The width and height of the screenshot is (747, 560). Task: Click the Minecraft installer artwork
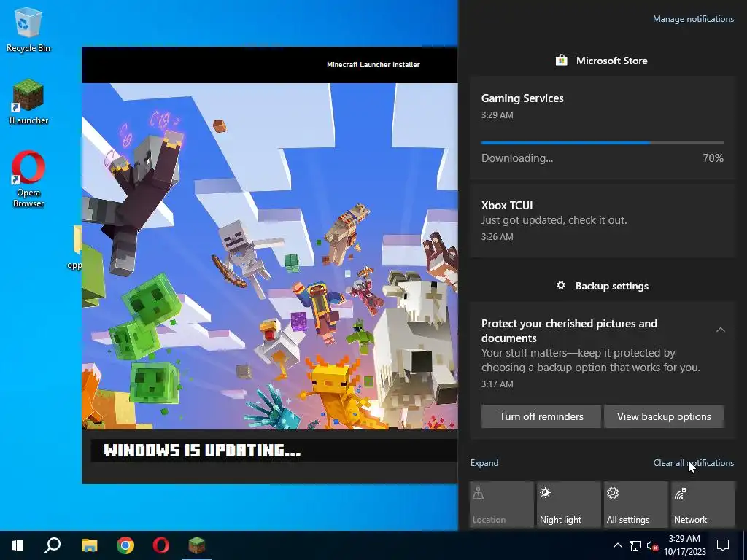coord(270,256)
